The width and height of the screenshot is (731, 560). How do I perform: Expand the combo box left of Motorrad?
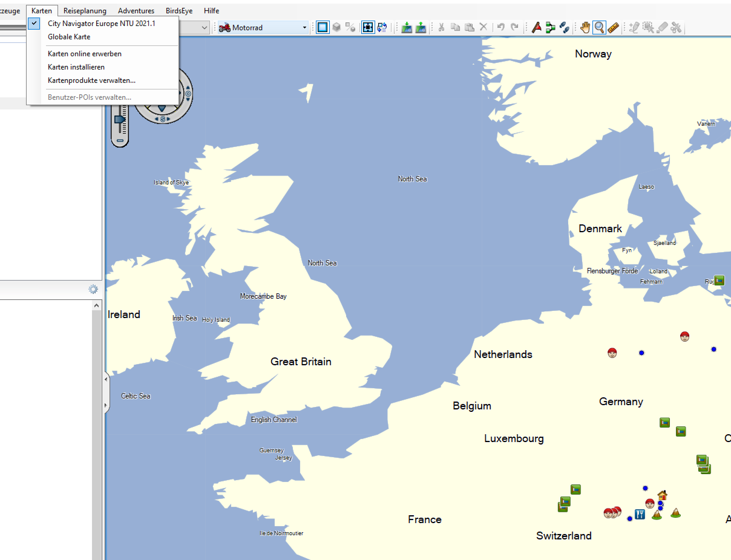point(204,28)
